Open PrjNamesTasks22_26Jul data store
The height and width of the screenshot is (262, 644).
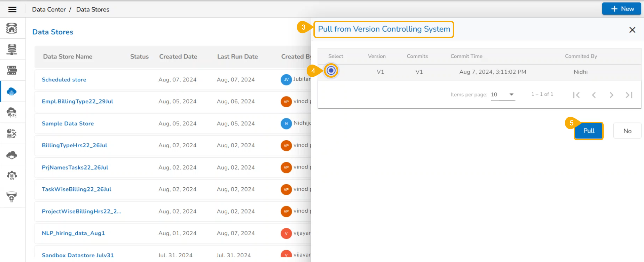(x=75, y=167)
